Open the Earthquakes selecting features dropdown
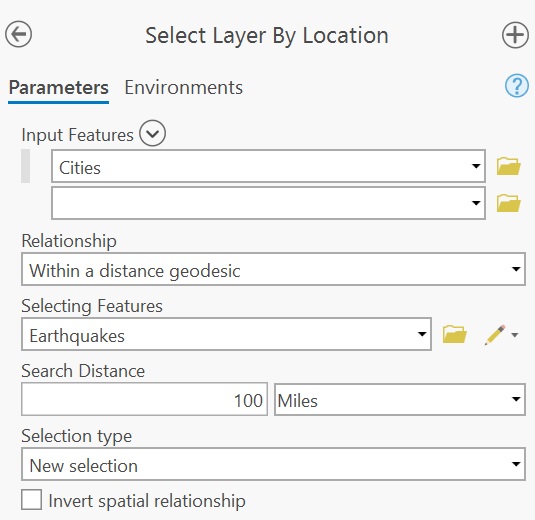Screen dimensions: 535x520 click(x=226, y=334)
